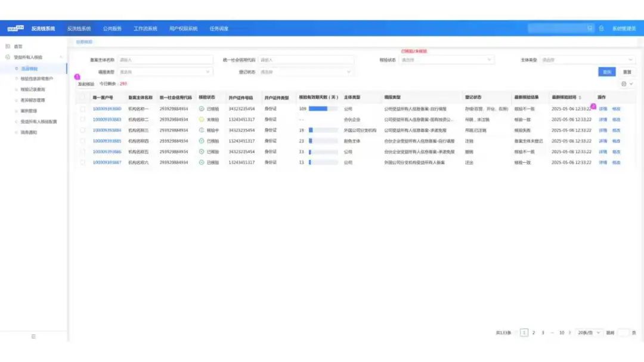Check the row for customer 100009393884

(82, 130)
